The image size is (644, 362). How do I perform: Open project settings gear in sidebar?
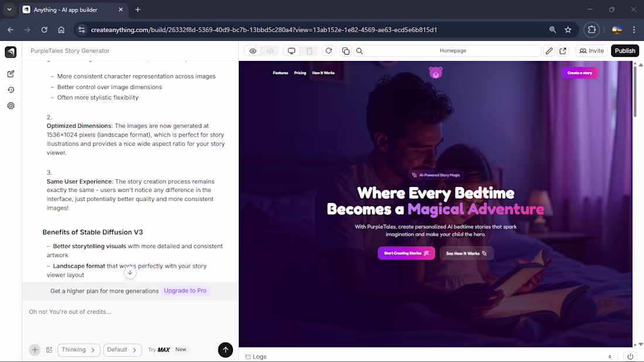tap(11, 105)
